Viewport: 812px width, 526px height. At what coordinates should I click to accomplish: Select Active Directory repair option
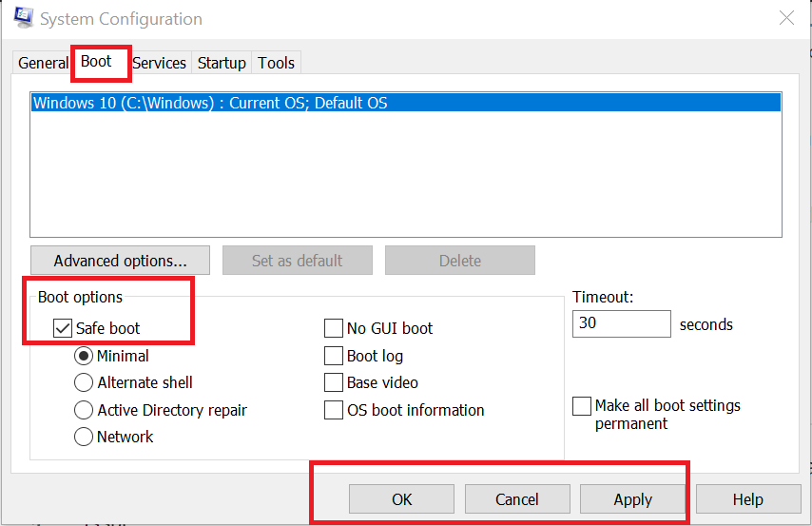pyautogui.click(x=84, y=410)
